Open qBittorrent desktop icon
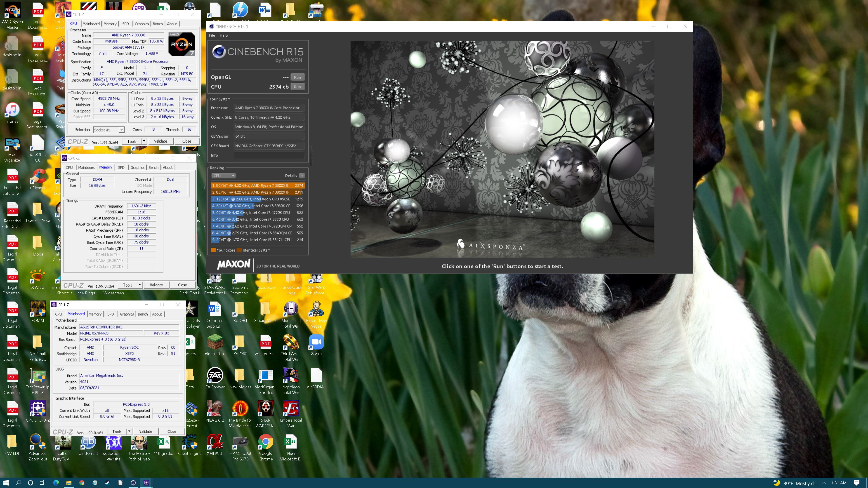The height and width of the screenshot is (488, 868). 89,445
